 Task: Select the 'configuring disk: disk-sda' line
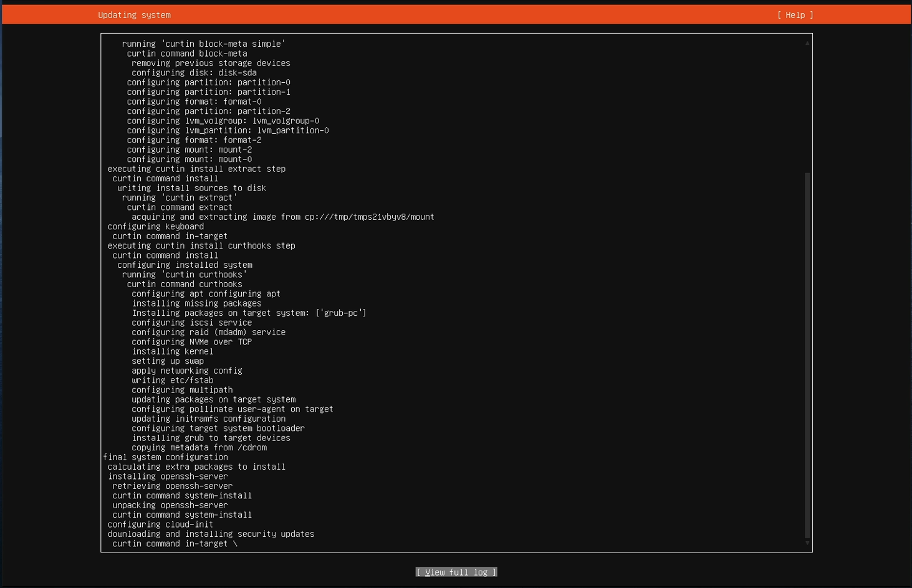(x=194, y=73)
